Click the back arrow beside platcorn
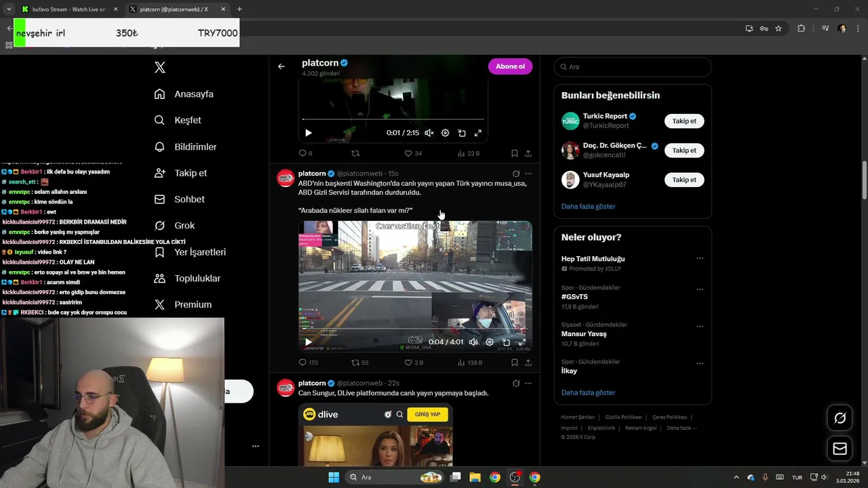This screenshot has height=488, width=868. pyautogui.click(x=281, y=66)
